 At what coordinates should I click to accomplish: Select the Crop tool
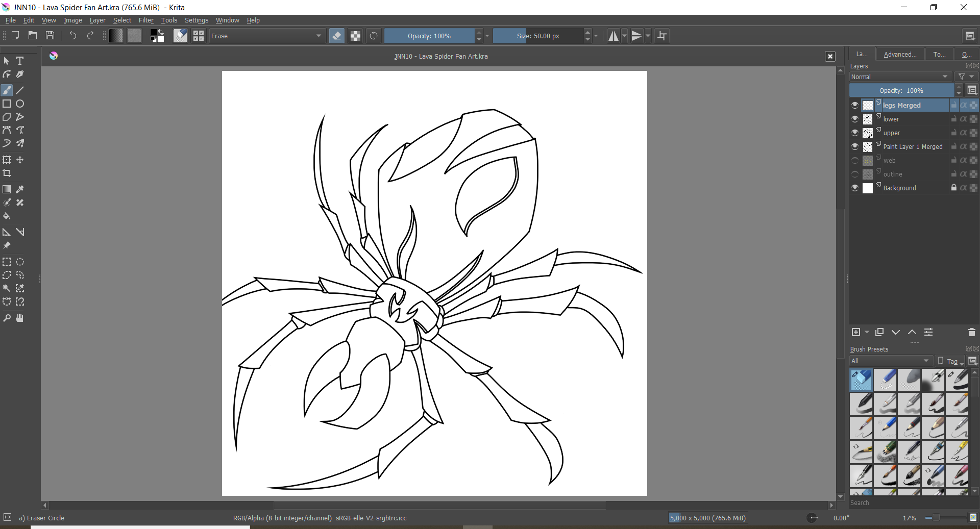coord(7,173)
